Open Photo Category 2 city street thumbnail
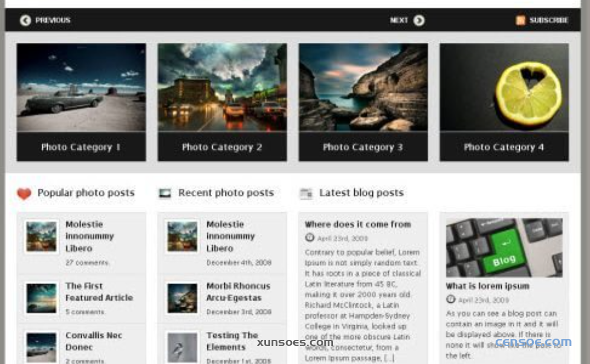590x364 pixels. tap(222, 87)
